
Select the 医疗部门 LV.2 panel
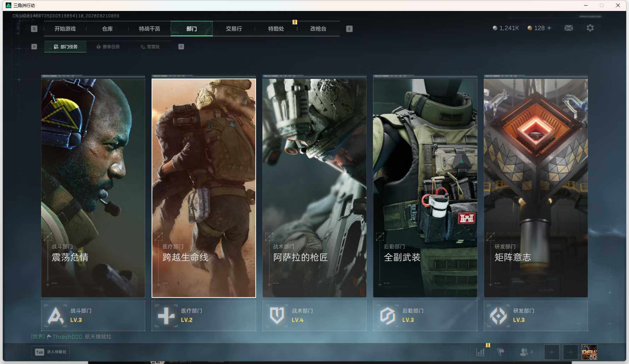pos(204,316)
